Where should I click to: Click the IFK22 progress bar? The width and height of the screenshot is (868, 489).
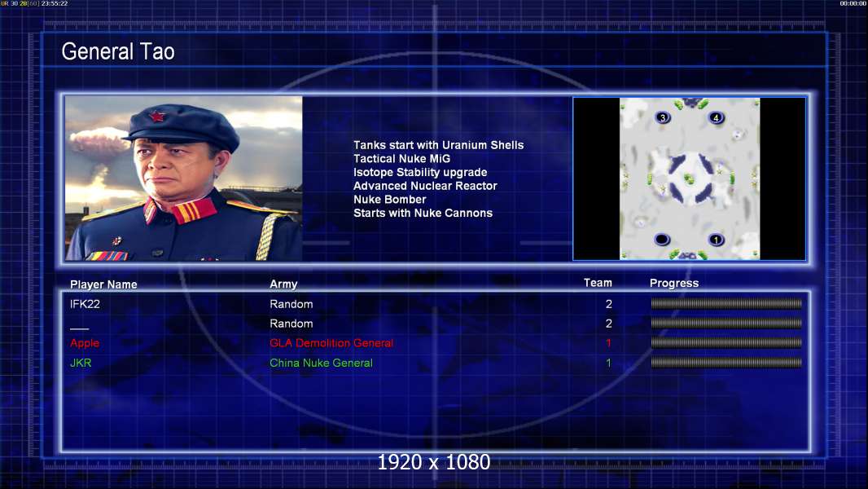point(726,303)
